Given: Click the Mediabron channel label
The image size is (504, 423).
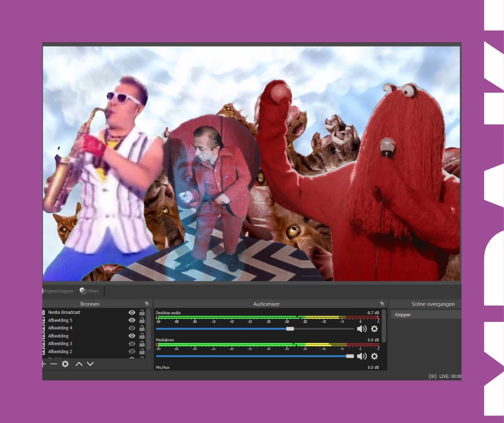Looking at the screenshot, I should 165,340.
